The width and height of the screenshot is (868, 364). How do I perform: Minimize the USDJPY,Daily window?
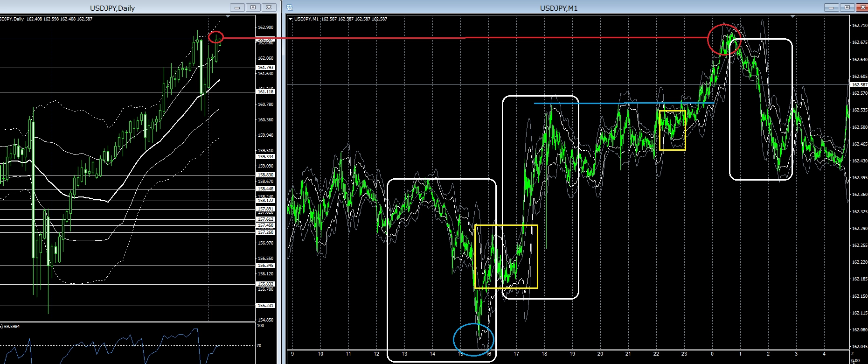[x=237, y=7]
